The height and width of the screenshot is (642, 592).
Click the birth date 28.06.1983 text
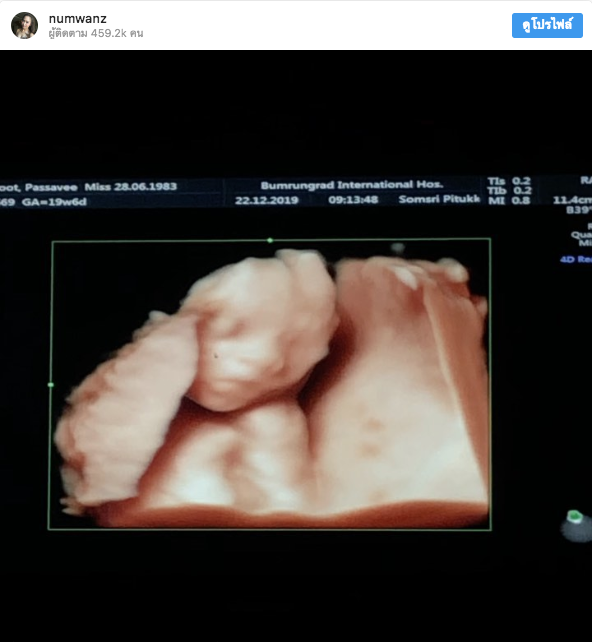coord(145,187)
